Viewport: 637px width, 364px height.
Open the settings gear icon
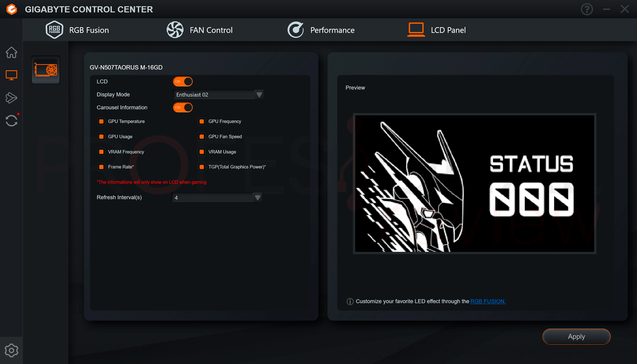pos(11,350)
